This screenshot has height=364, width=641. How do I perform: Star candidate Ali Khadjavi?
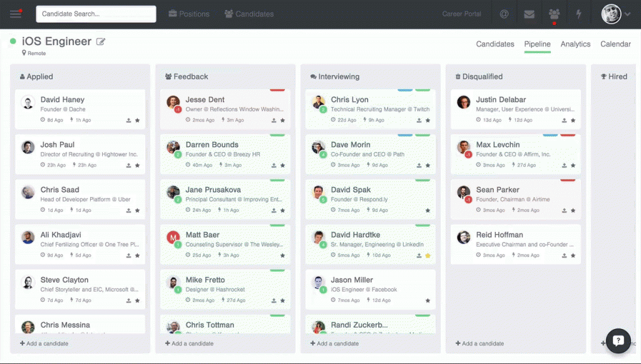point(137,255)
